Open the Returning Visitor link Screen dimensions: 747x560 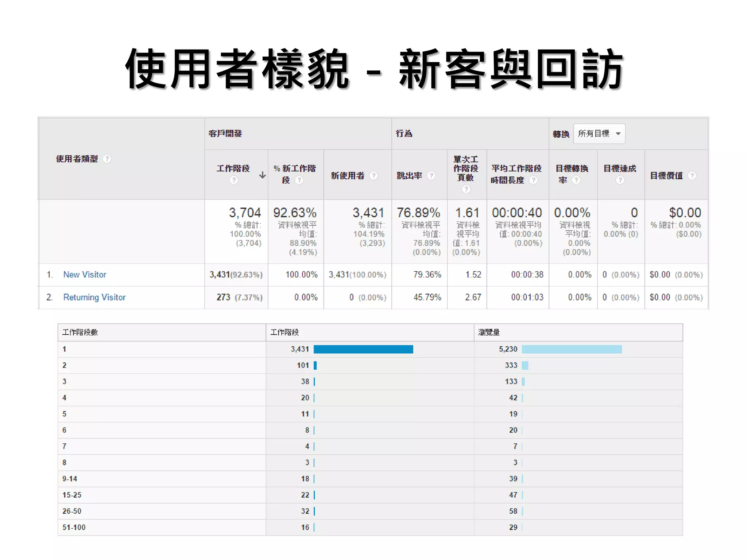coord(94,297)
